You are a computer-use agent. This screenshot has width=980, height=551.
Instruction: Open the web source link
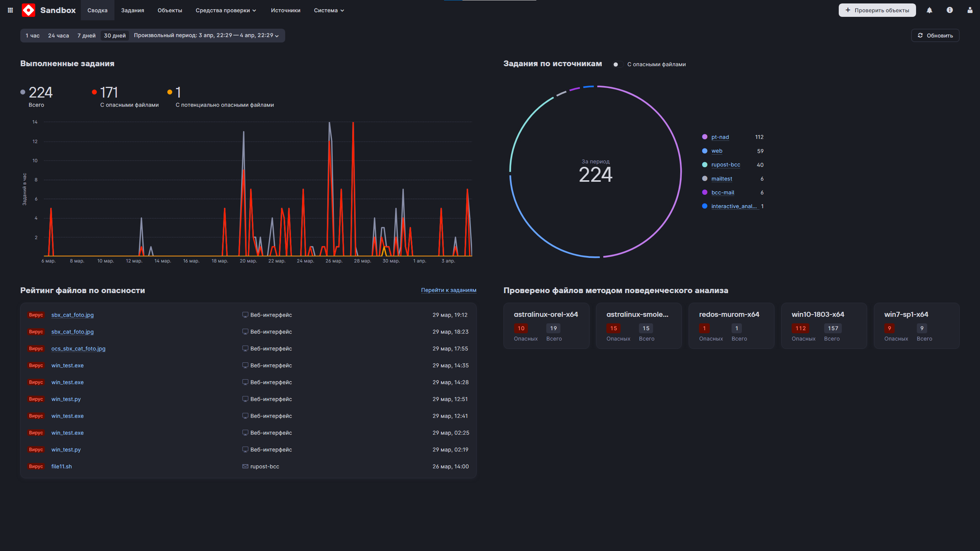tap(717, 151)
